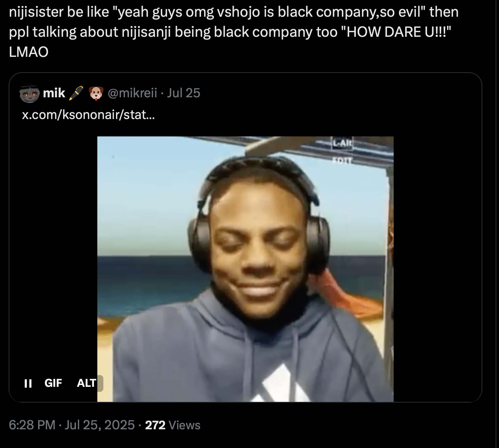Click Jul 25, 2025 in the footer

point(100,425)
